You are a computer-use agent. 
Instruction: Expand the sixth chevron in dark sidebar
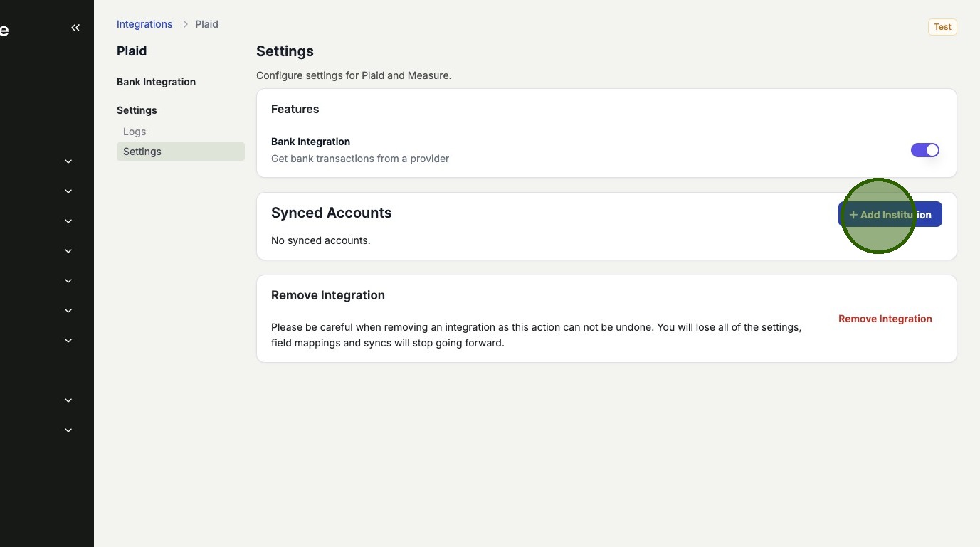(68, 311)
